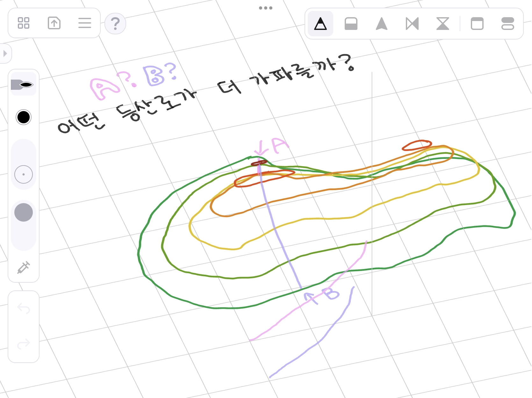Adjust the gray opacity slider
Image resolution: width=532 pixels, height=398 pixels.
(24, 225)
